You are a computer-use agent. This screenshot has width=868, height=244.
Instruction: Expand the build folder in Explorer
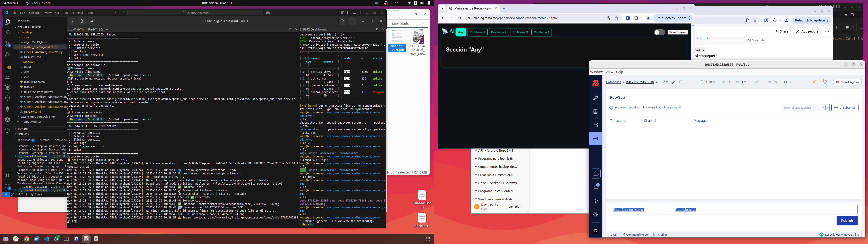pos(27,67)
